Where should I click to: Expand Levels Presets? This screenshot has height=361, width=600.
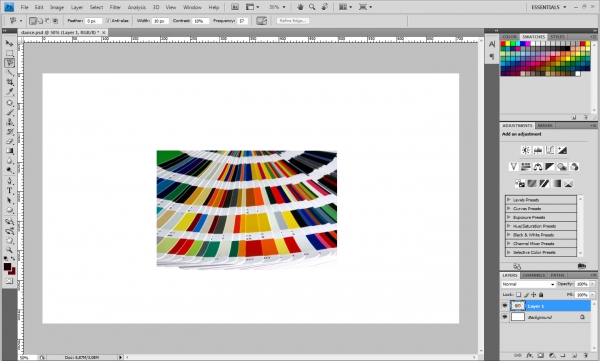coord(509,199)
